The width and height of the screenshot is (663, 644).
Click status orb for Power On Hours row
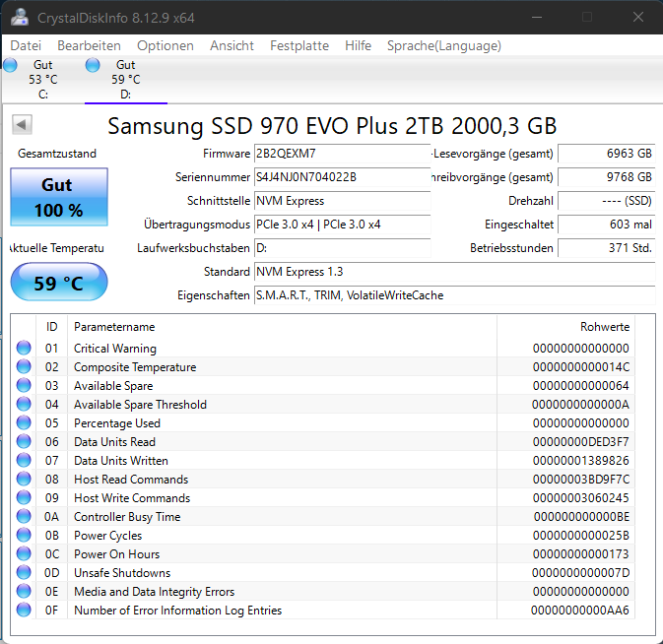(24, 553)
